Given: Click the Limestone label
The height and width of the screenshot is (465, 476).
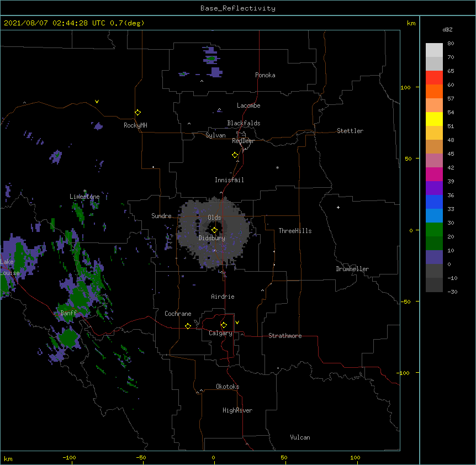Looking at the screenshot, I should [x=84, y=197].
